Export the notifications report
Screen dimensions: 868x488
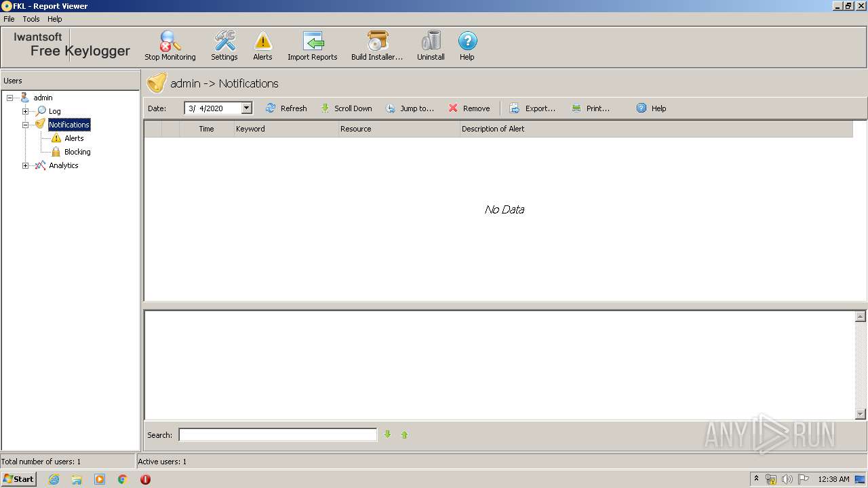(532, 108)
